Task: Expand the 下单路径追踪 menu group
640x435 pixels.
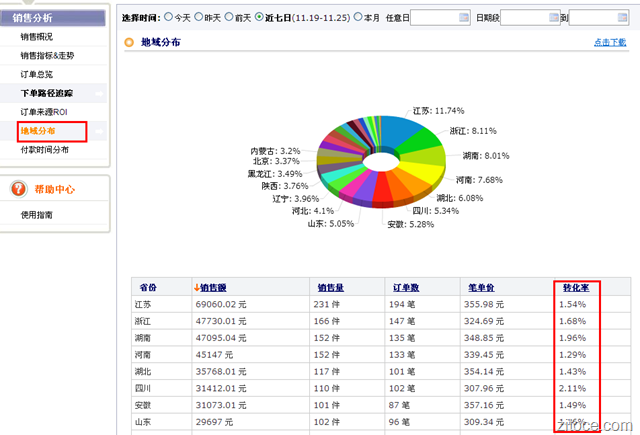Action: [x=100, y=93]
